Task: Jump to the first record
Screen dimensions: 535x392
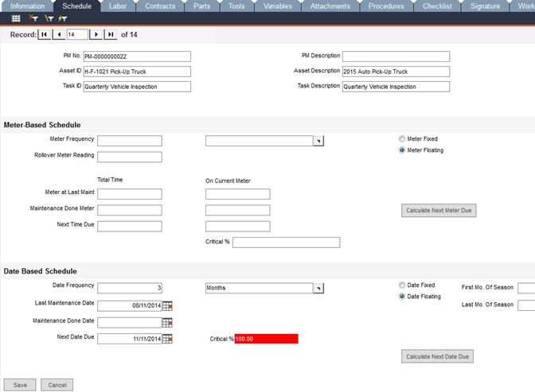Action: (44, 35)
